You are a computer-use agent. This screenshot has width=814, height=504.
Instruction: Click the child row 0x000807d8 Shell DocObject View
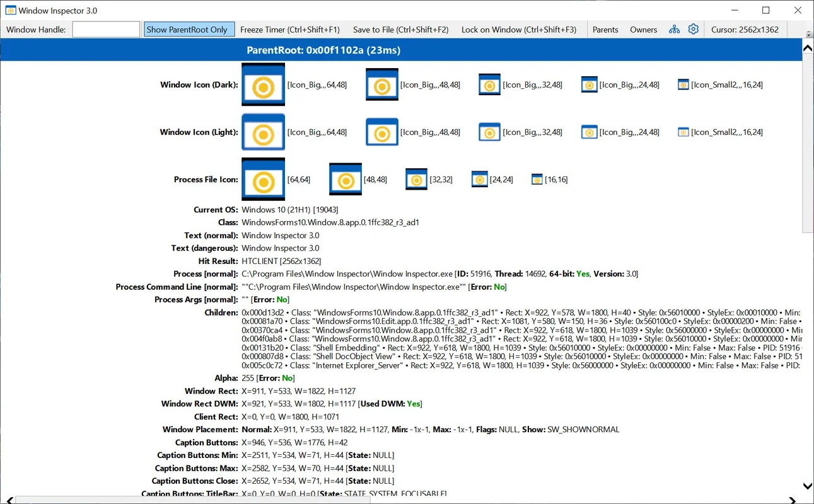pyautogui.click(x=521, y=357)
